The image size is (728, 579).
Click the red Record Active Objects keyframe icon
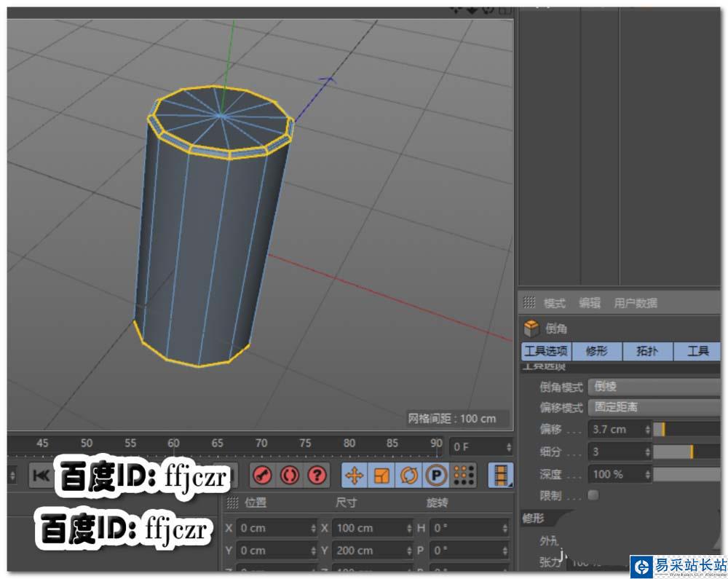pos(263,476)
